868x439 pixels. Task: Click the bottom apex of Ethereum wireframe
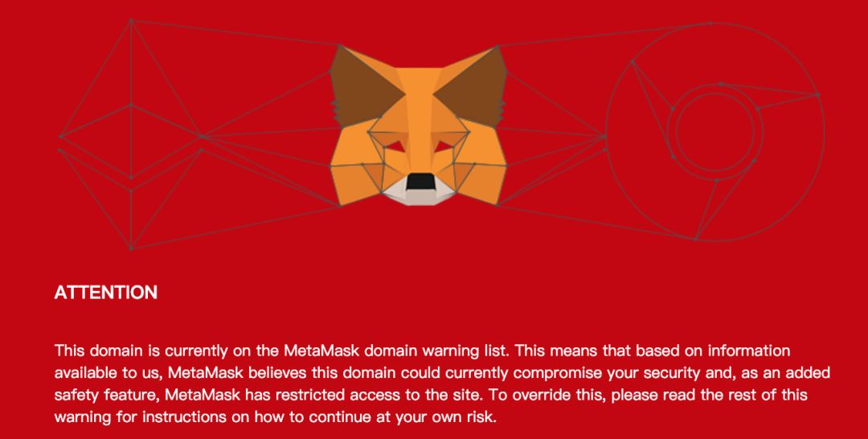coord(131,248)
